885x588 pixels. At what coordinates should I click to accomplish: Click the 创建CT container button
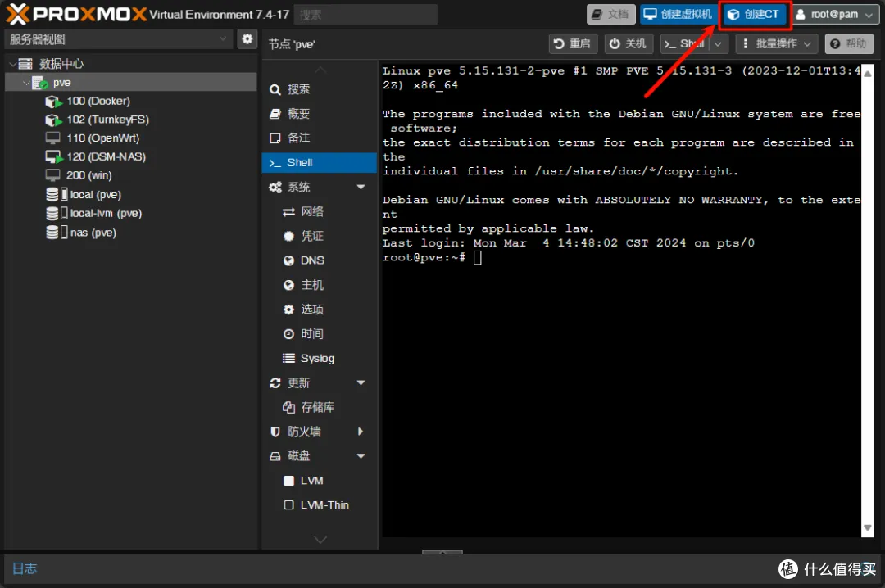click(755, 14)
